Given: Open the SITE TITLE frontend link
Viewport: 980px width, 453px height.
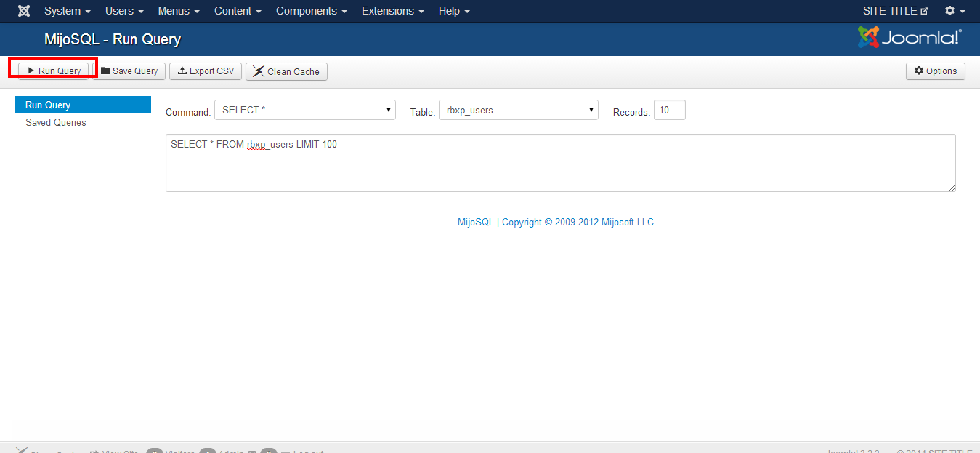Looking at the screenshot, I should coord(896,11).
